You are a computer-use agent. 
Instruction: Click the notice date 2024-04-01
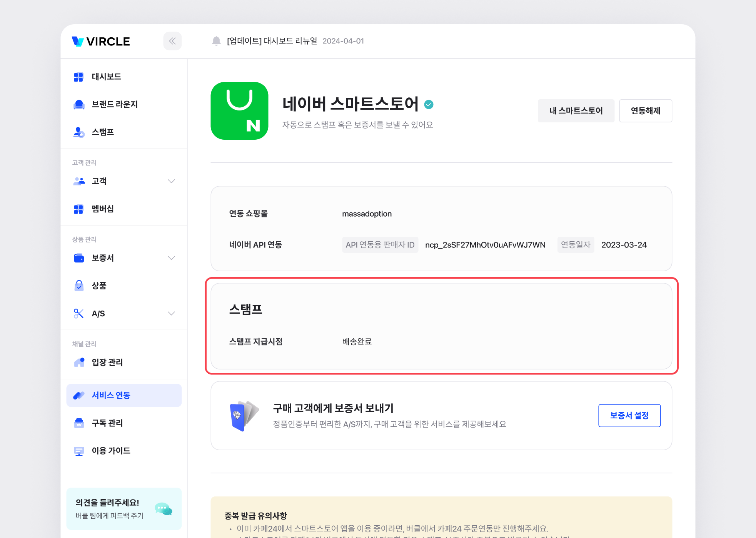point(343,41)
